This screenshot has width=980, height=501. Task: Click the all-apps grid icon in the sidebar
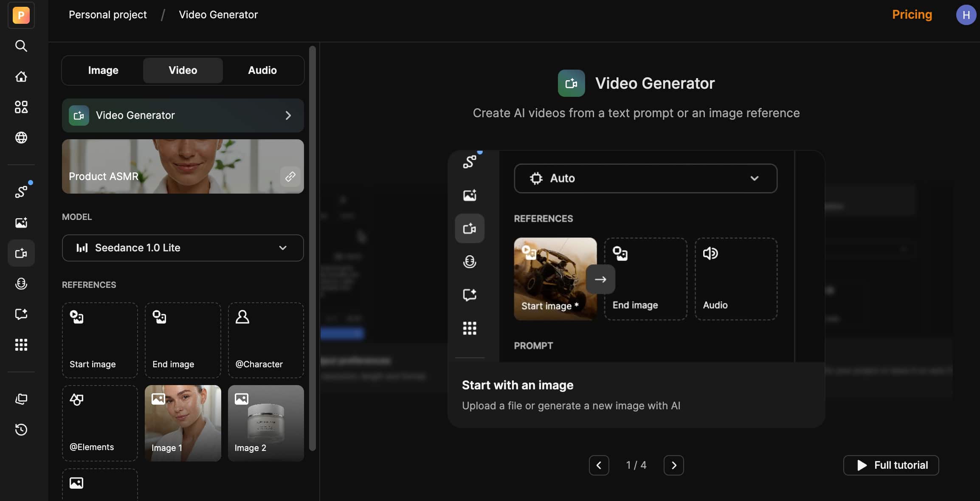coord(21,345)
